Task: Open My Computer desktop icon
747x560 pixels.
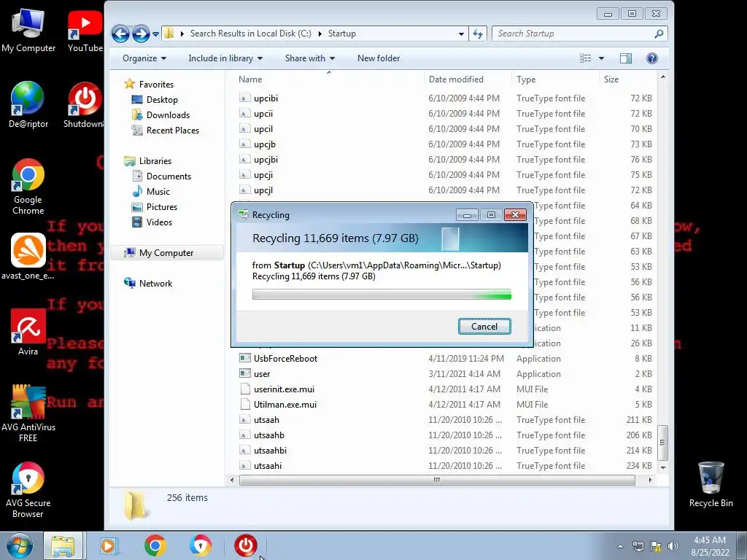Action: click(x=28, y=30)
